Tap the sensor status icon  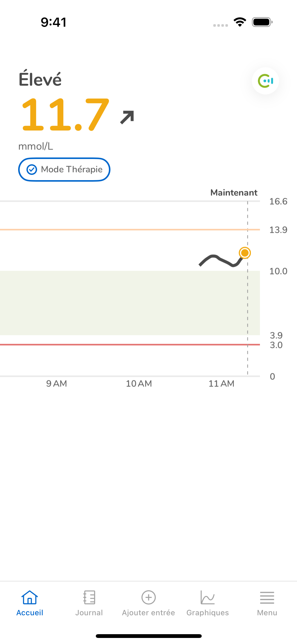coord(265,81)
